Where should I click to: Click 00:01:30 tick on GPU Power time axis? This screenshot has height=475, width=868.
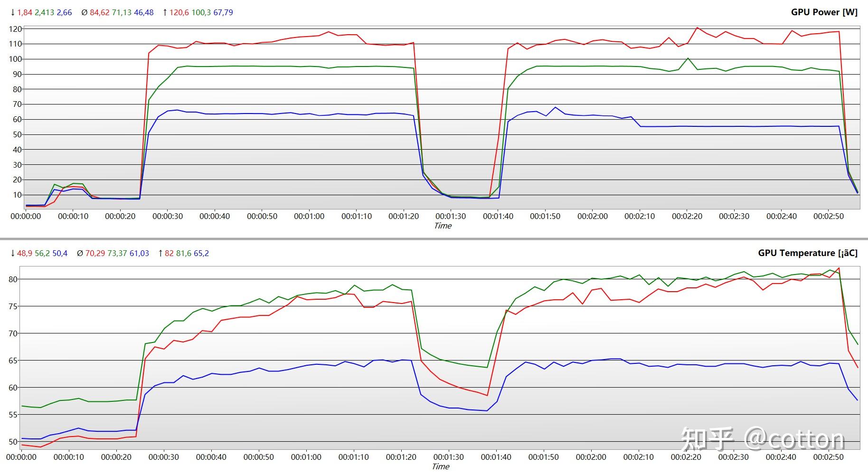[451, 217]
